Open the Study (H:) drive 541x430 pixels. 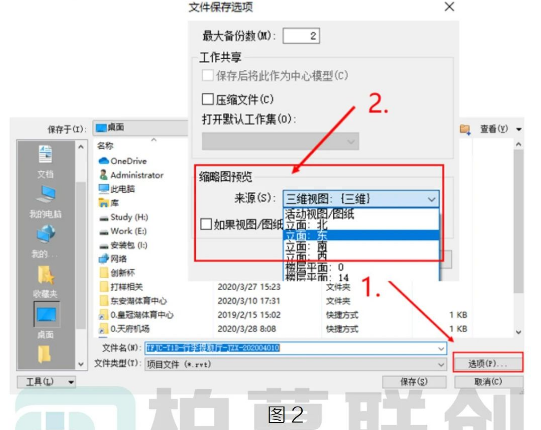point(124,217)
